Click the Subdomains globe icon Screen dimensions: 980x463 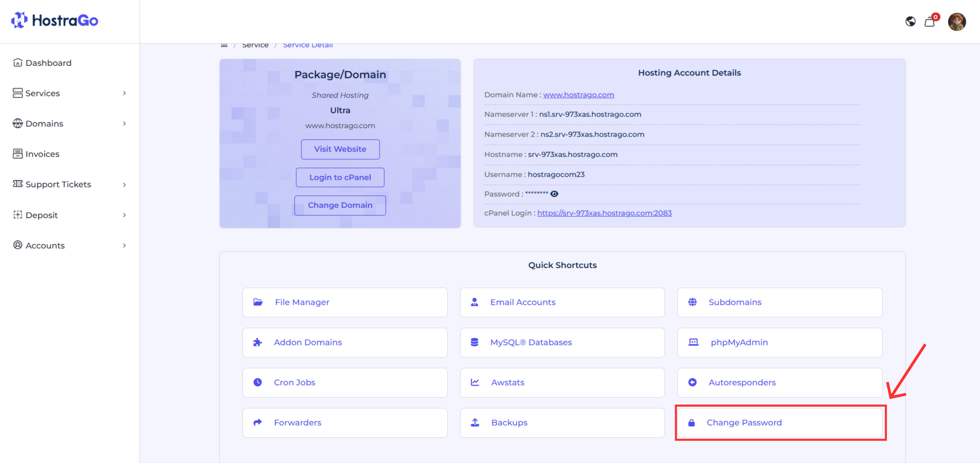coord(692,302)
